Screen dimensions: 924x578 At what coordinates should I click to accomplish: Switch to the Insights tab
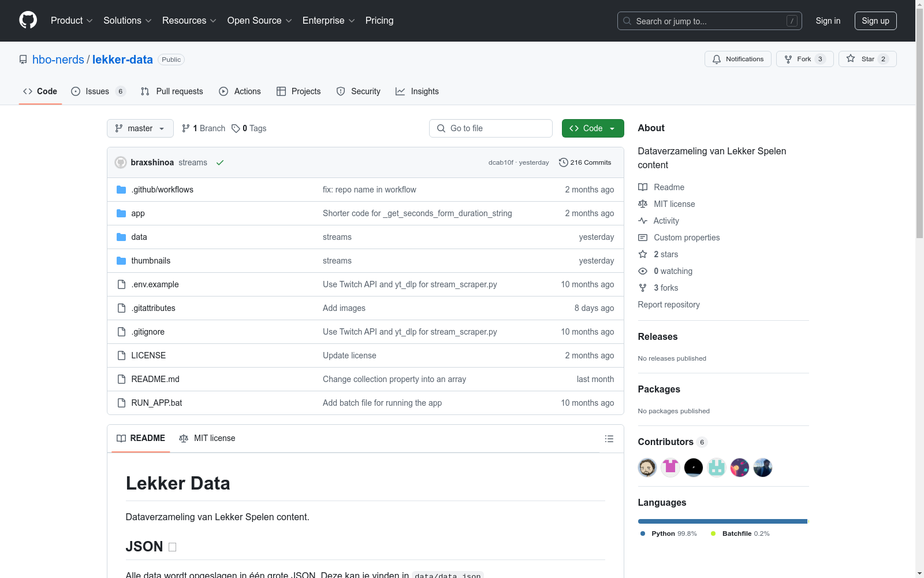(417, 91)
